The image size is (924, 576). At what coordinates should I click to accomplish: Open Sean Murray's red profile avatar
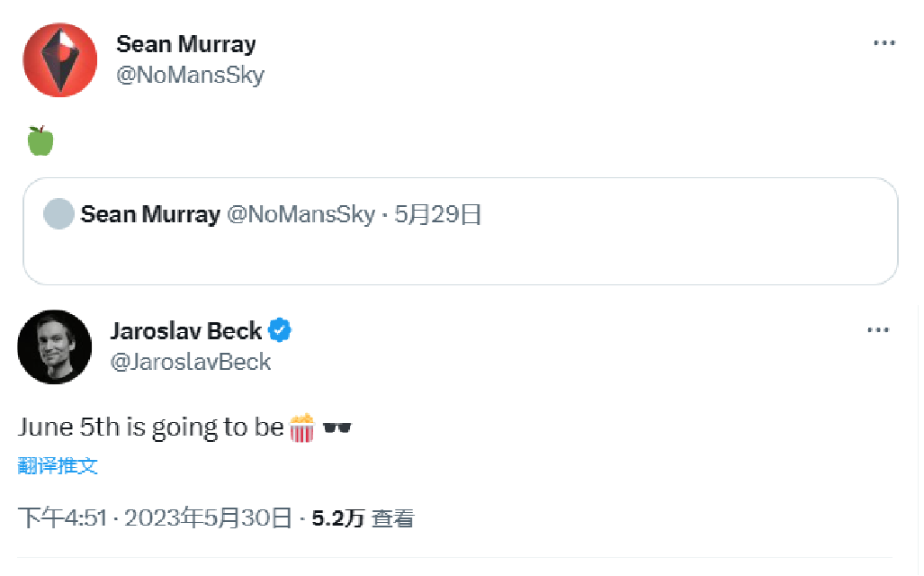pyautogui.click(x=60, y=60)
